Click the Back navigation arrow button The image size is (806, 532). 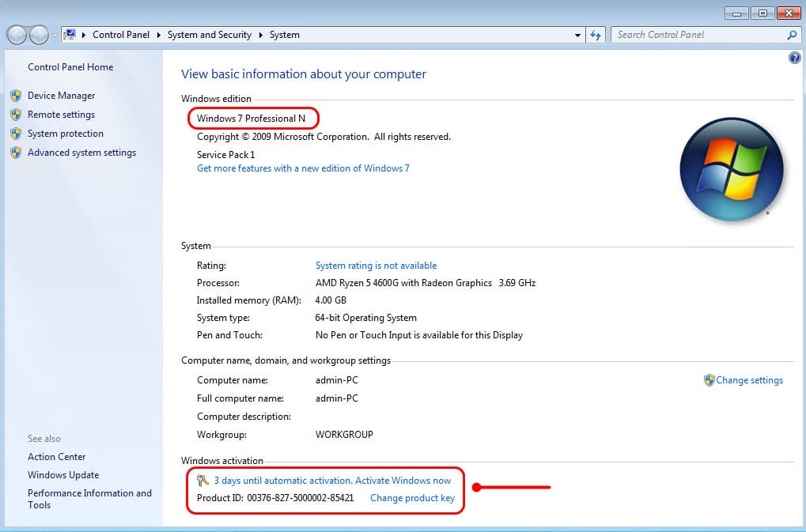pyautogui.click(x=17, y=35)
